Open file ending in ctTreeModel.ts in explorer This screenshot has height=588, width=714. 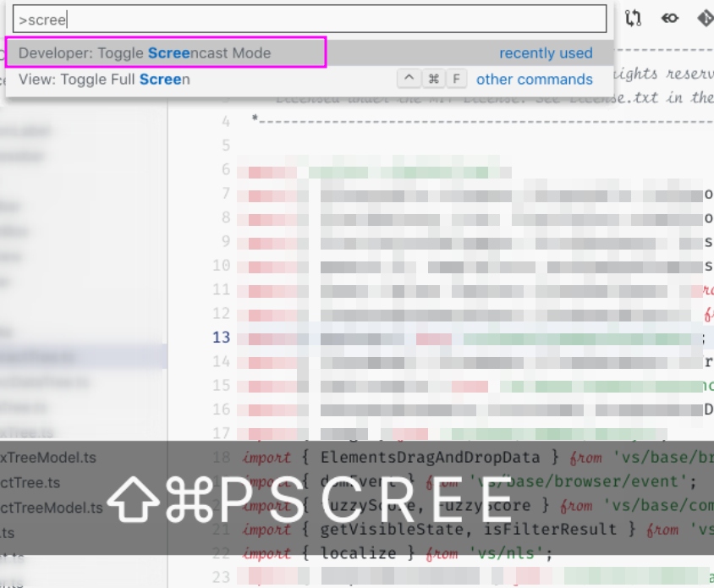pos(52,508)
